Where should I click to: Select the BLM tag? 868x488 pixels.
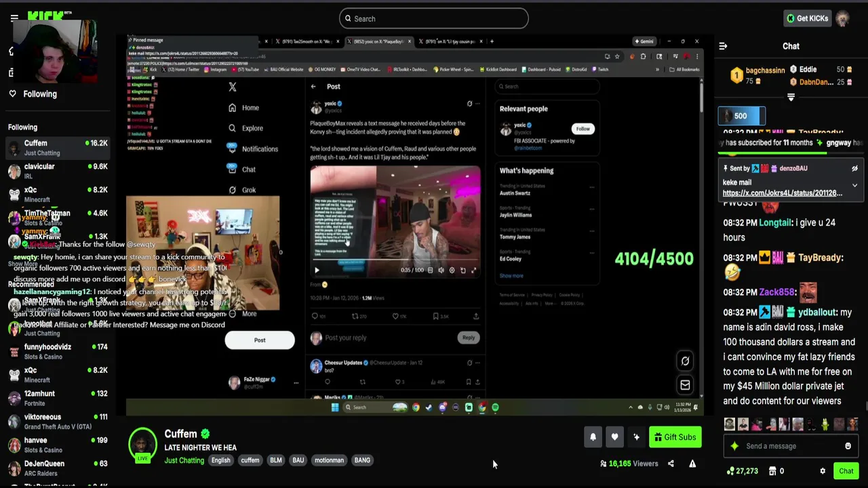pyautogui.click(x=276, y=460)
